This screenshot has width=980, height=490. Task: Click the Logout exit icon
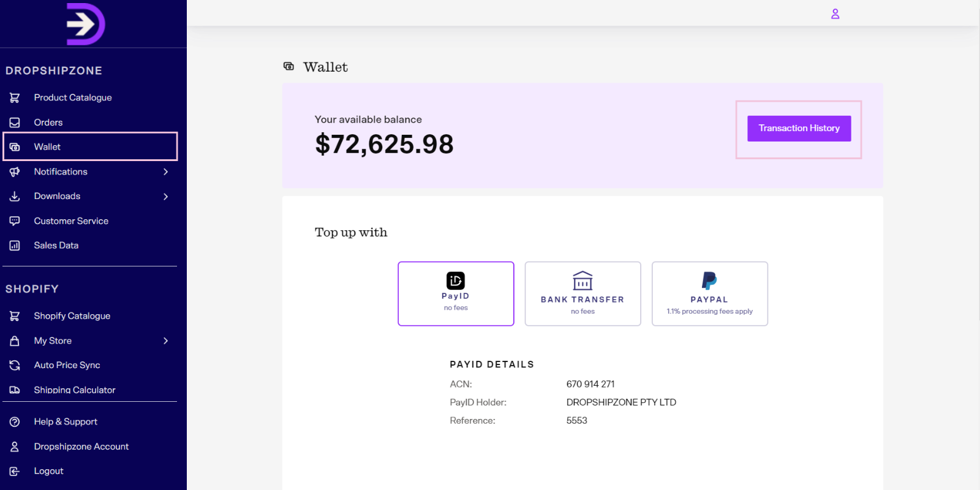pos(15,471)
